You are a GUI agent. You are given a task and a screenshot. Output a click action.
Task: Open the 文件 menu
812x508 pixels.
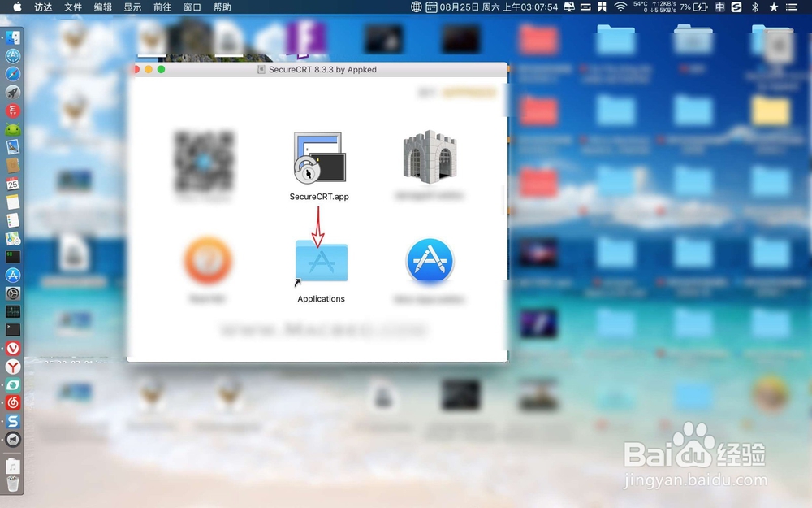[73, 7]
